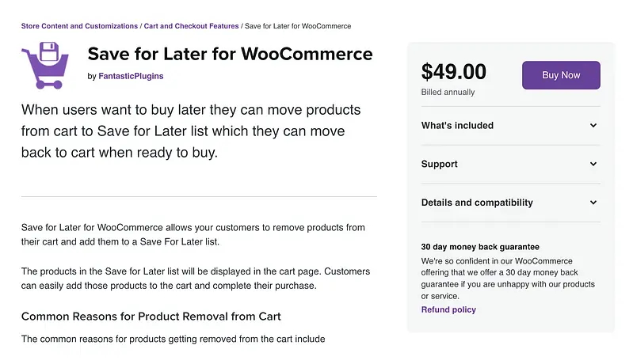Viewport: 633px width, 364px height.
Task: Click the $49.00 price
Action: [x=454, y=73]
